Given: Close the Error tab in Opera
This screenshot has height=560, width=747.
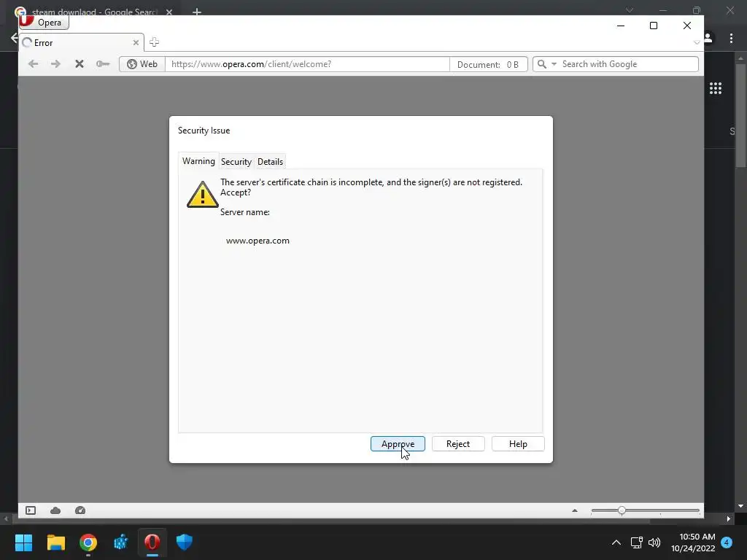Looking at the screenshot, I should click(136, 43).
